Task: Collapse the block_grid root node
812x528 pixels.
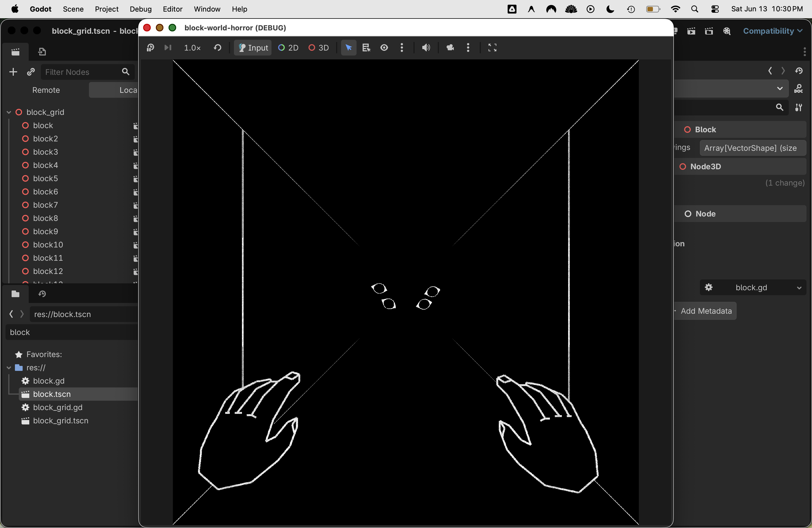Action: (9, 112)
